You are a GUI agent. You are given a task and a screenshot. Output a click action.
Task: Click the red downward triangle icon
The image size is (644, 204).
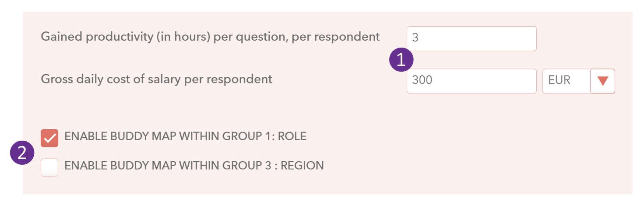pyautogui.click(x=603, y=81)
